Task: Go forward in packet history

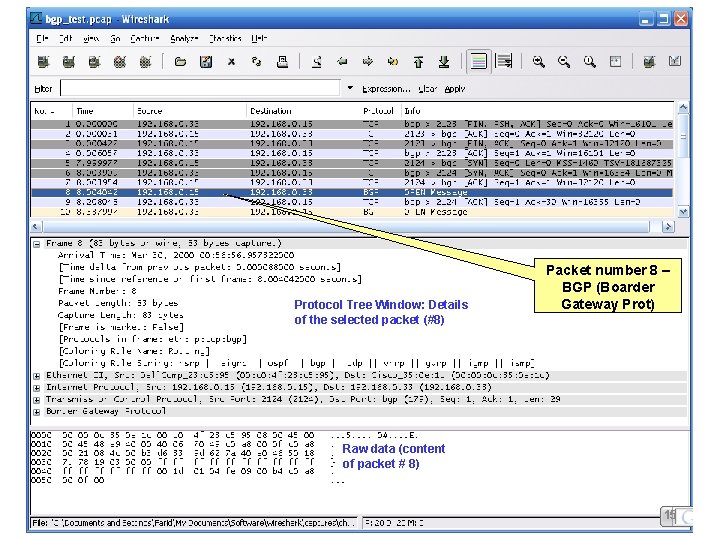Action: click(x=368, y=62)
